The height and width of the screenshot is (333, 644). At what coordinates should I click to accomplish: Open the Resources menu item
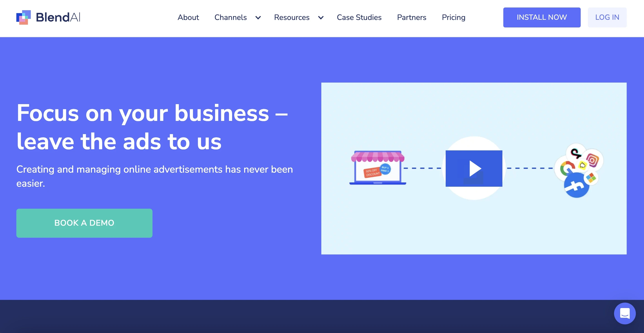[292, 17]
